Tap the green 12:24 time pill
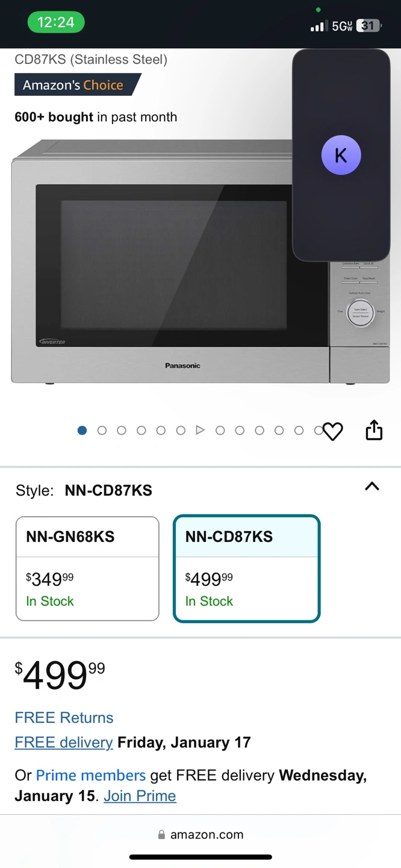This screenshot has width=401, height=868. tap(56, 22)
